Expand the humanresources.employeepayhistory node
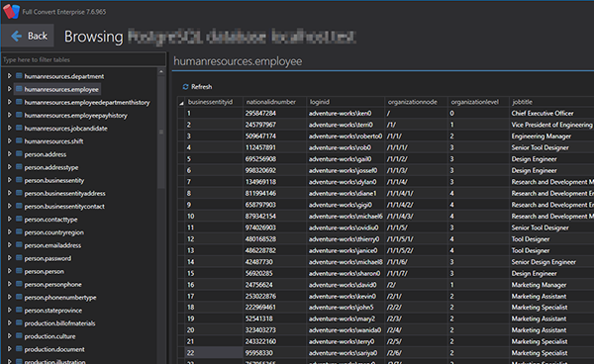This screenshot has width=594, height=364. click(9, 115)
